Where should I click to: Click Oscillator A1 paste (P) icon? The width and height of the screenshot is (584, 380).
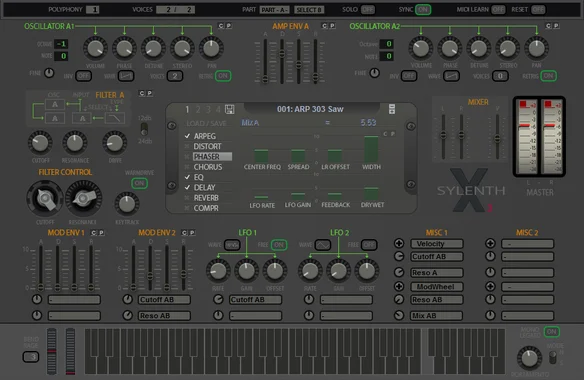(x=229, y=26)
